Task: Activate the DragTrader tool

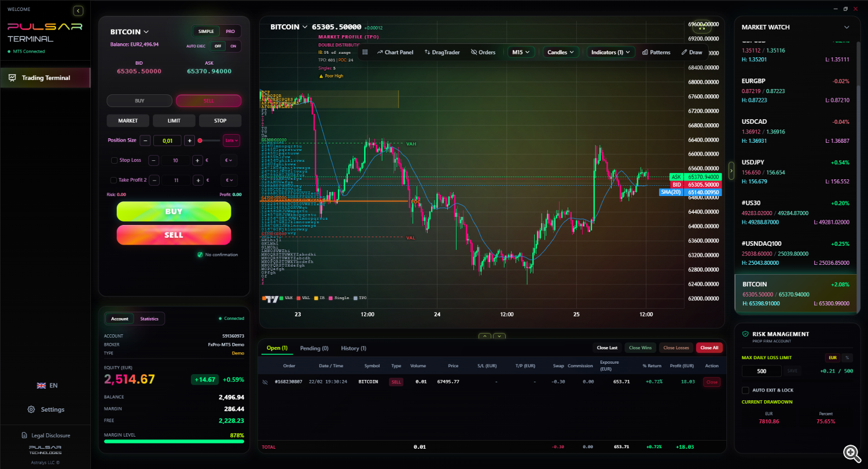Action: [x=442, y=52]
